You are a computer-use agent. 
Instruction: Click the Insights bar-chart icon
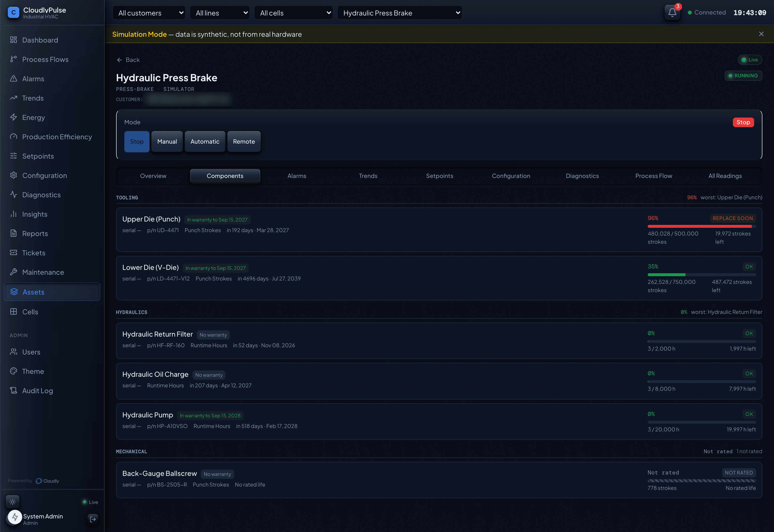[x=13, y=214]
